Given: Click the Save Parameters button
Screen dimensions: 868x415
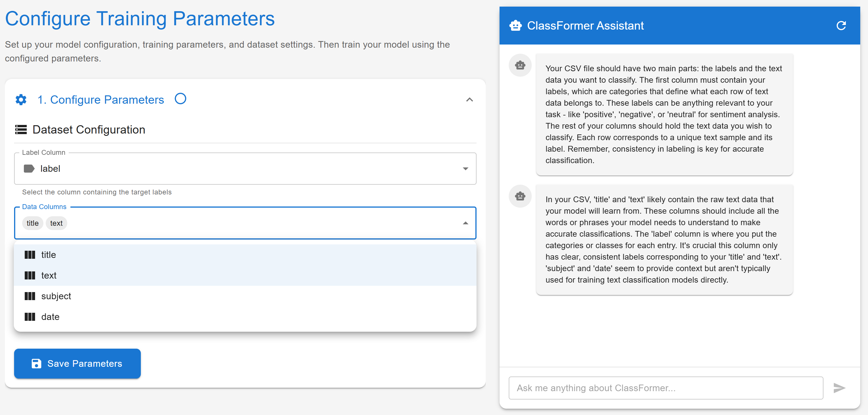Looking at the screenshot, I should pyautogui.click(x=77, y=364).
